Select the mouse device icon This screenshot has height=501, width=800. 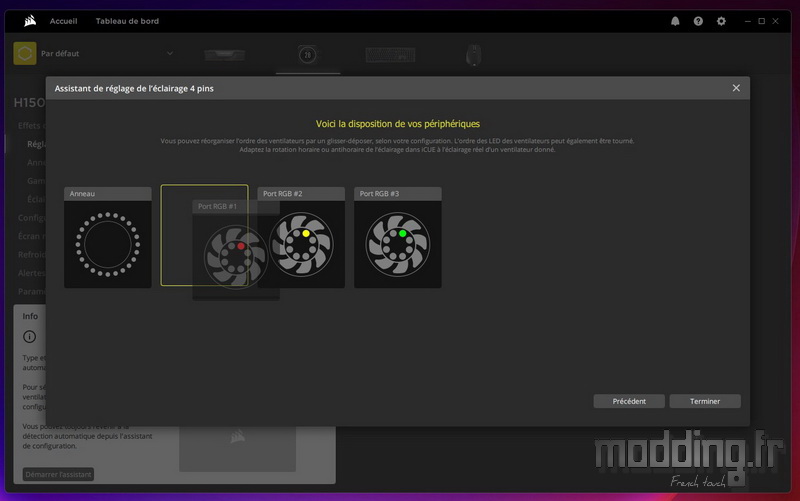(x=473, y=55)
